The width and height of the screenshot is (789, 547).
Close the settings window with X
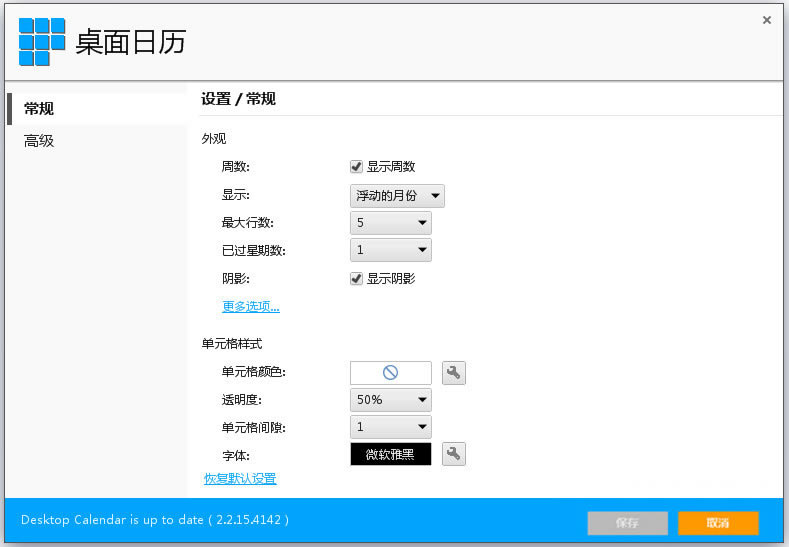(x=767, y=20)
